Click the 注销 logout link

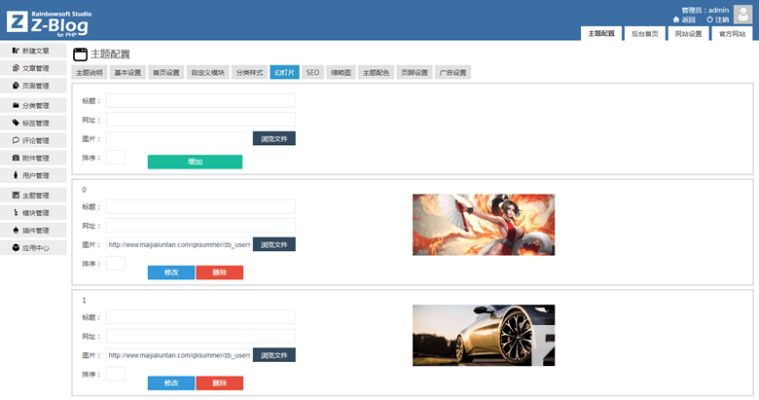pos(717,19)
